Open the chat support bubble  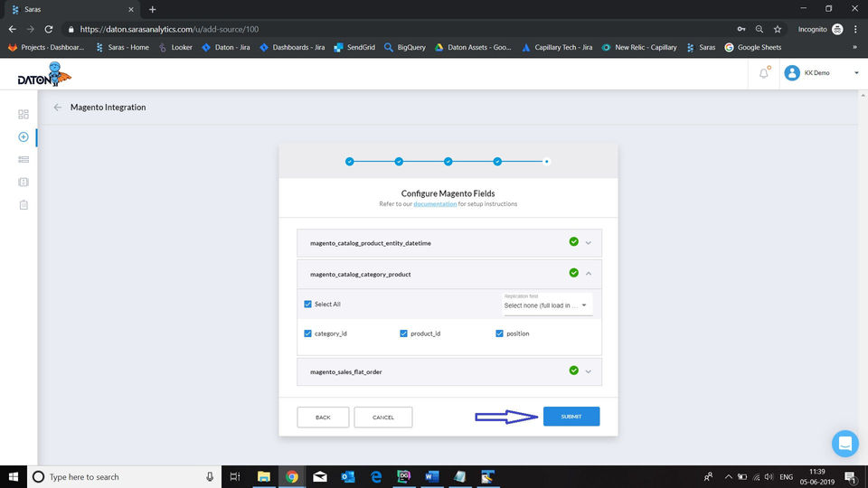pos(844,443)
